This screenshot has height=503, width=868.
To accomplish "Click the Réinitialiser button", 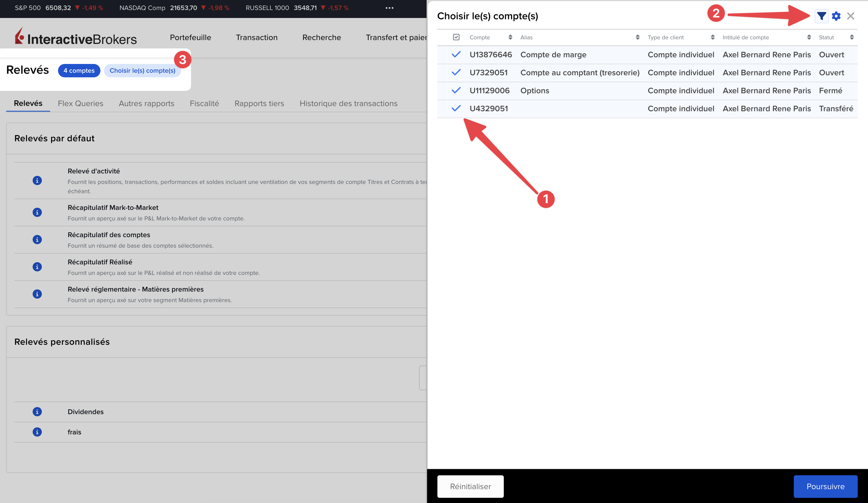I will [470, 487].
